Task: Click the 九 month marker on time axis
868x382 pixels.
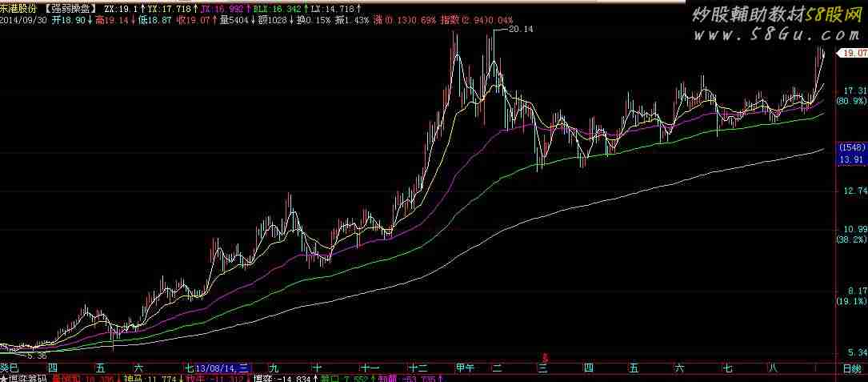Action: tap(274, 368)
